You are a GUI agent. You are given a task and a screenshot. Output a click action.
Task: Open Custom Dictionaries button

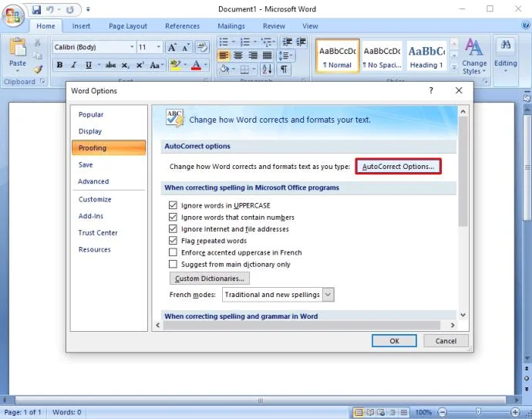210,278
